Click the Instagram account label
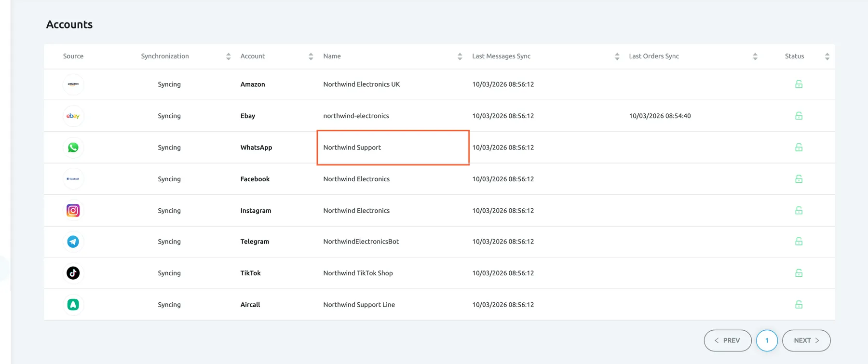This screenshot has width=868, height=364. [256, 211]
